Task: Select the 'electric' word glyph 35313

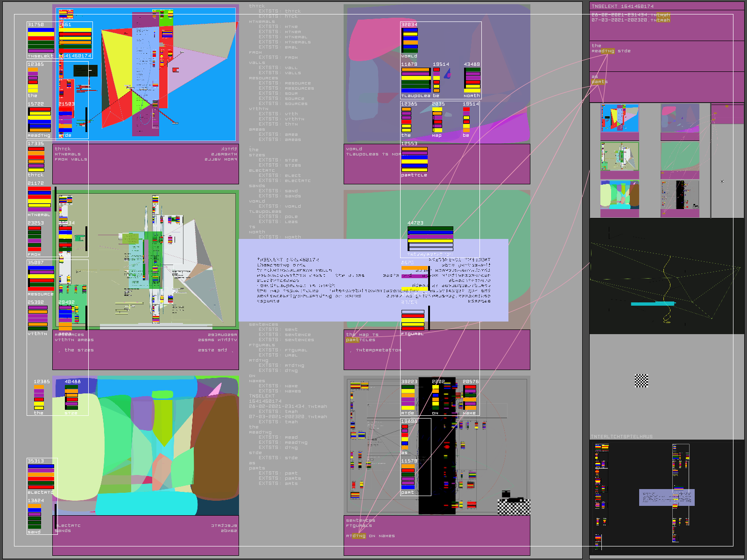Action: pyautogui.click(x=41, y=477)
